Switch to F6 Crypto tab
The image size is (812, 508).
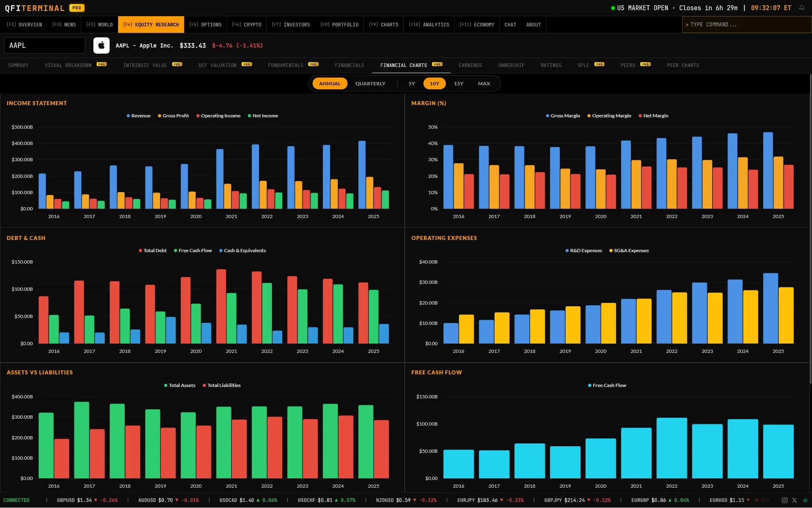coord(246,25)
